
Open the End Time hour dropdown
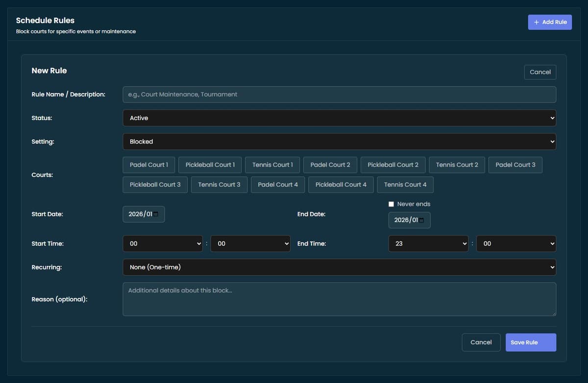(x=428, y=244)
